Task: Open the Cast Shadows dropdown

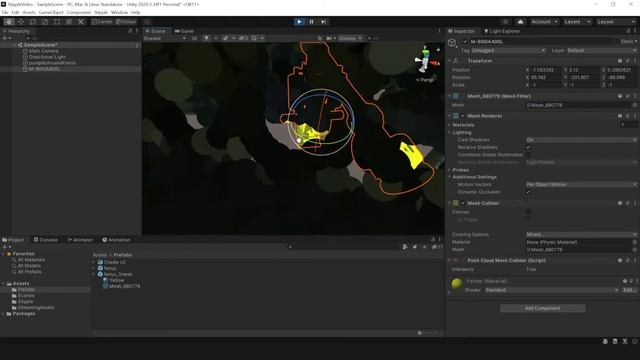Action: (581, 140)
